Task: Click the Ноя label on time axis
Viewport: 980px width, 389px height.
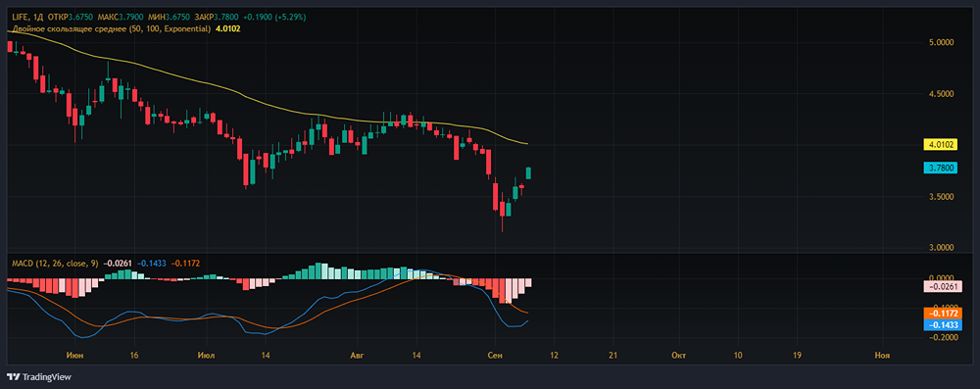Action: [882, 355]
